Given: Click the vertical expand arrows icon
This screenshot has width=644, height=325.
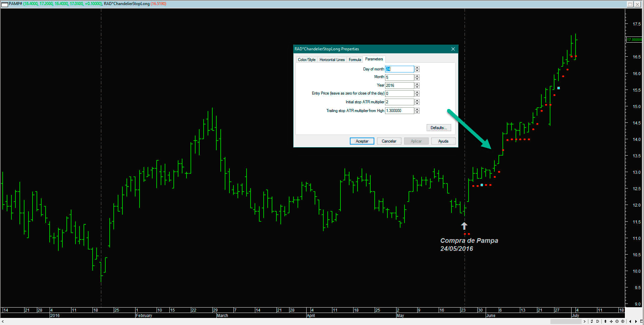Looking at the screenshot, I should [605, 321].
